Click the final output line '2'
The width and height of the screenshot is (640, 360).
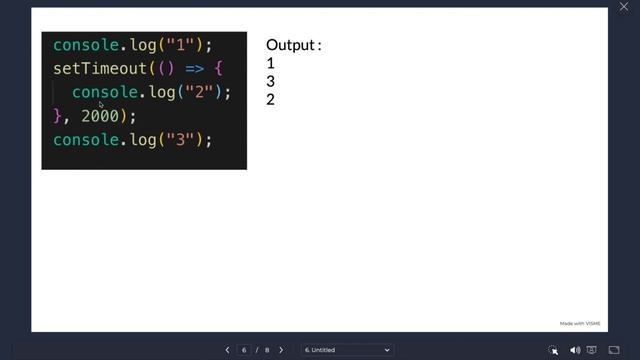[x=271, y=99]
